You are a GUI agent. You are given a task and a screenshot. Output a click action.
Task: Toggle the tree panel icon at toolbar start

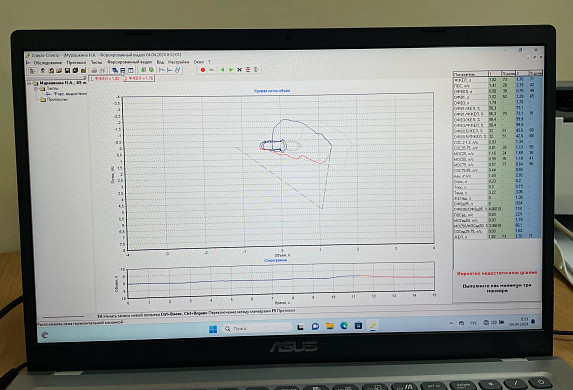33,71
